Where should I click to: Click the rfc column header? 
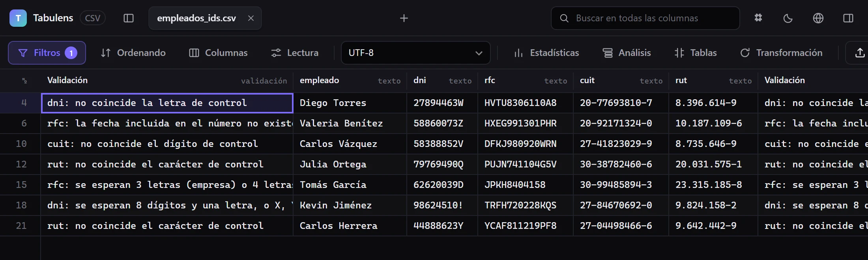pos(526,80)
